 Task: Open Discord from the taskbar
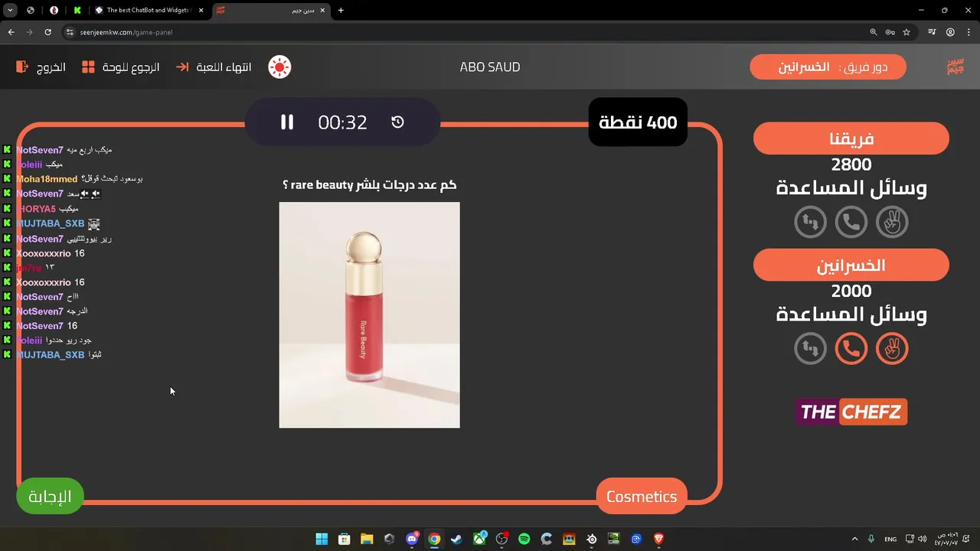[412, 539]
